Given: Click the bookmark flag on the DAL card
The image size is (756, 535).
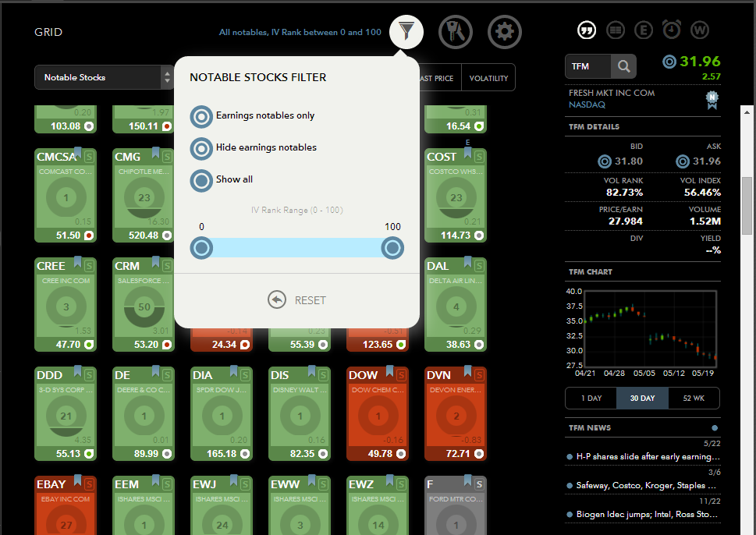Looking at the screenshot, I should tap(467, 262).
